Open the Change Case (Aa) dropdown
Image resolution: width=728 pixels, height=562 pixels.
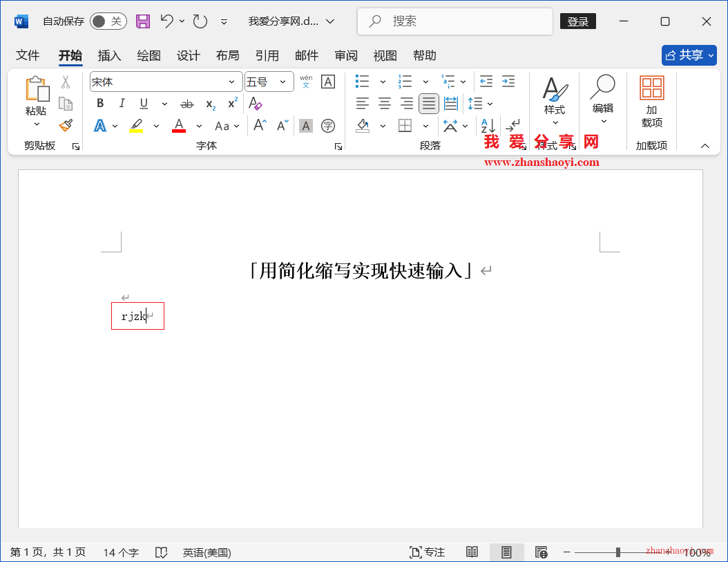227,126
